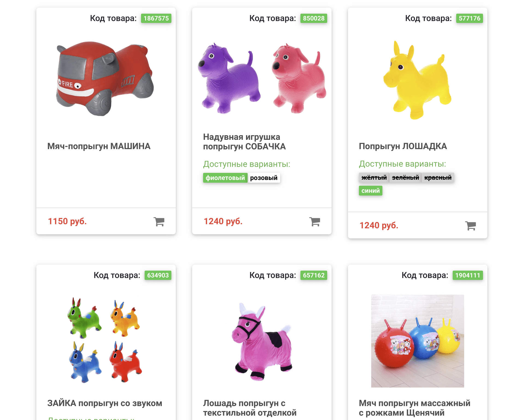Open Лошадь попрыгун с текстильной отделкой
The image size is (521, 420).
tap(250, 408)
